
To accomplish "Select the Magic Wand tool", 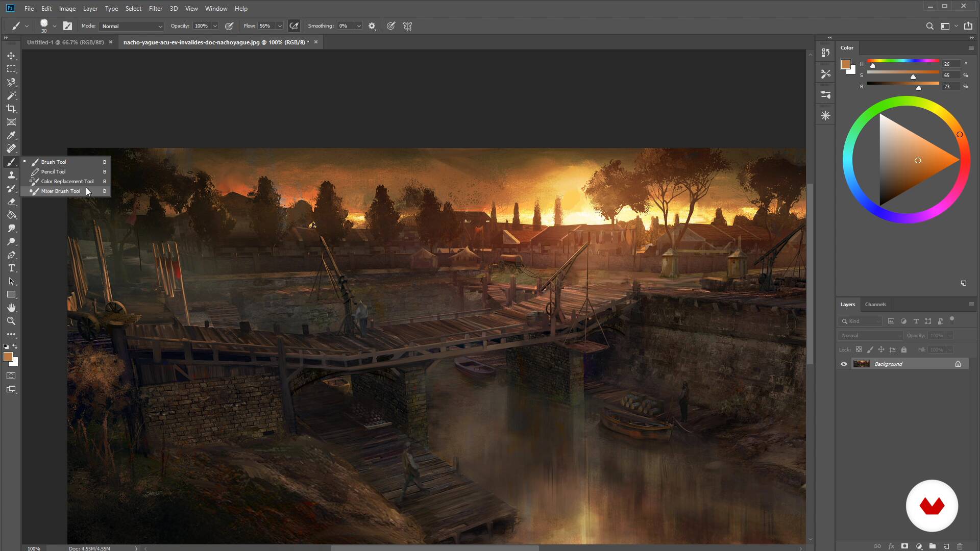I will [x=11, y=95].
